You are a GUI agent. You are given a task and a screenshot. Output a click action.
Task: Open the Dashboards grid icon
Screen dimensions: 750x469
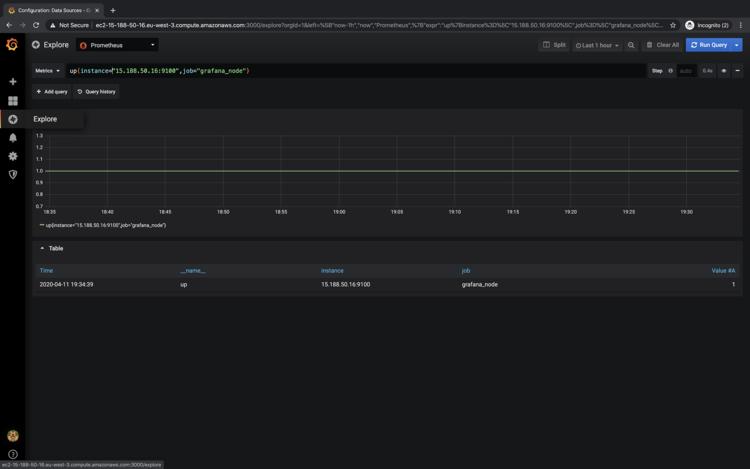click(x=13, y=101)
